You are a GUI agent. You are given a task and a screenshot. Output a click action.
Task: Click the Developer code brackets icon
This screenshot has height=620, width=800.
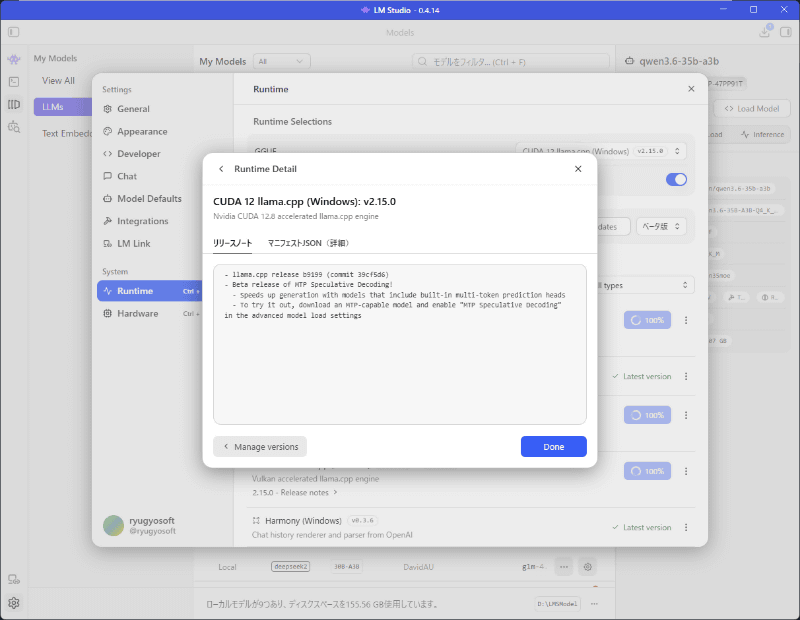point(108,154)
